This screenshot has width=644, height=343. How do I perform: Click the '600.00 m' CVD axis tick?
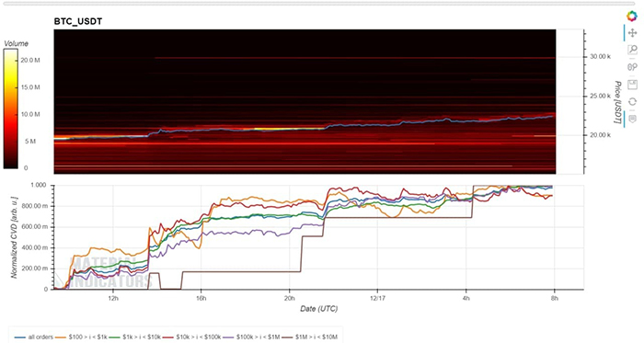(36, 227)
